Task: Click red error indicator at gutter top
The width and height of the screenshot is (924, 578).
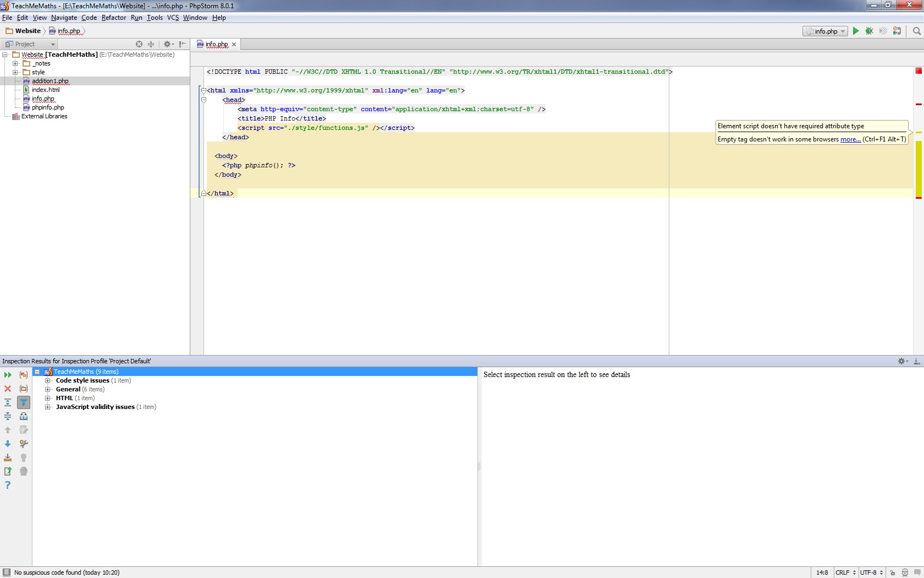Action: 919,71
